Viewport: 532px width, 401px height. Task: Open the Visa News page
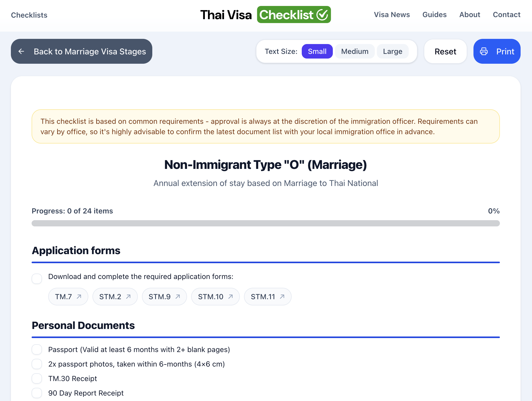pyautogui.click(x=392, y=15)
